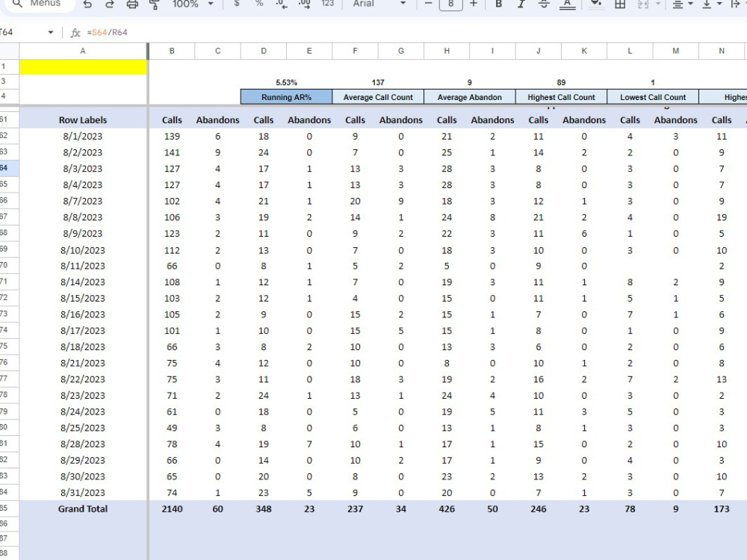Image resolution: width=747 pixels, height=560 pixels.
Task: Select the 8/17/2023 date cell
Action: pos(83,331)
